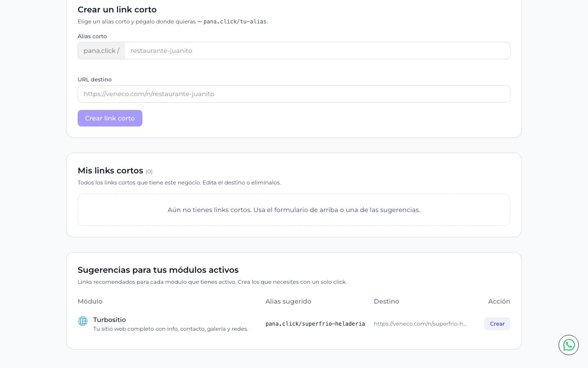
Task: Create the suggested Turbositio link
Action: click(497, 324)
